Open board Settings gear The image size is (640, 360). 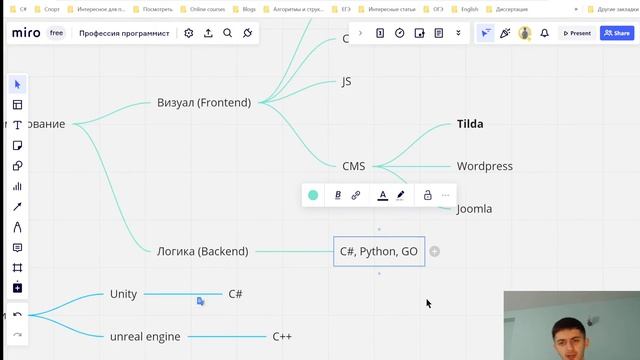pos(189,33)
